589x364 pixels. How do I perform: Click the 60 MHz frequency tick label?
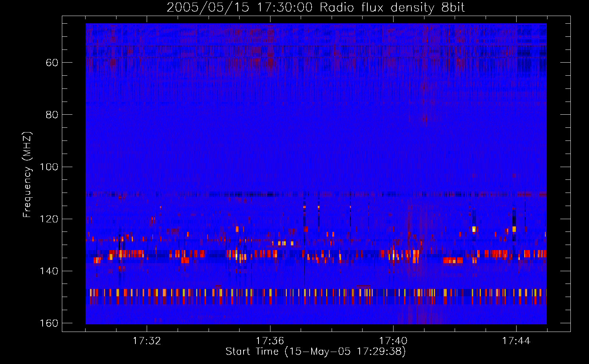(52, 63)
